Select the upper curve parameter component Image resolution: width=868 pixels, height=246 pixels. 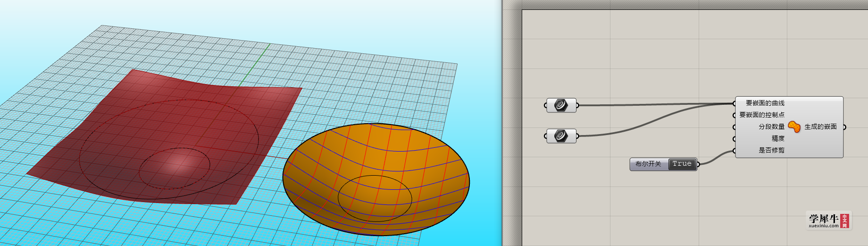pos(561,105)
